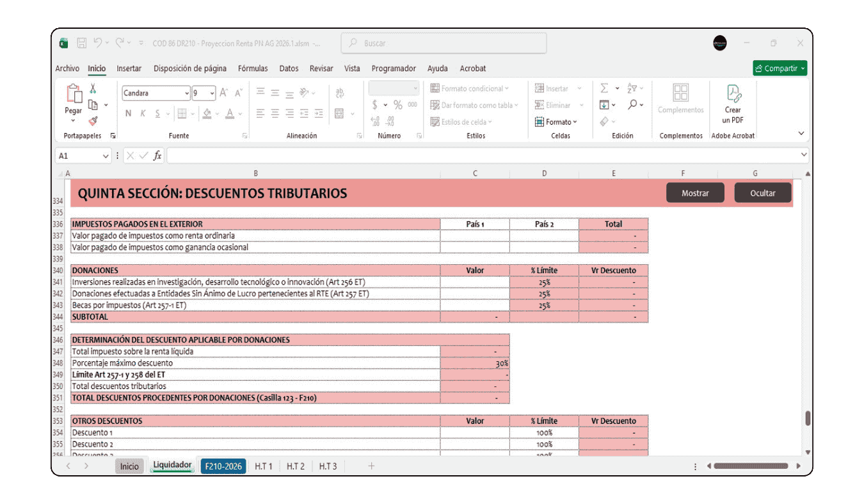Open the font size dropdown
The image size is (864, 504).
[212, 93]
